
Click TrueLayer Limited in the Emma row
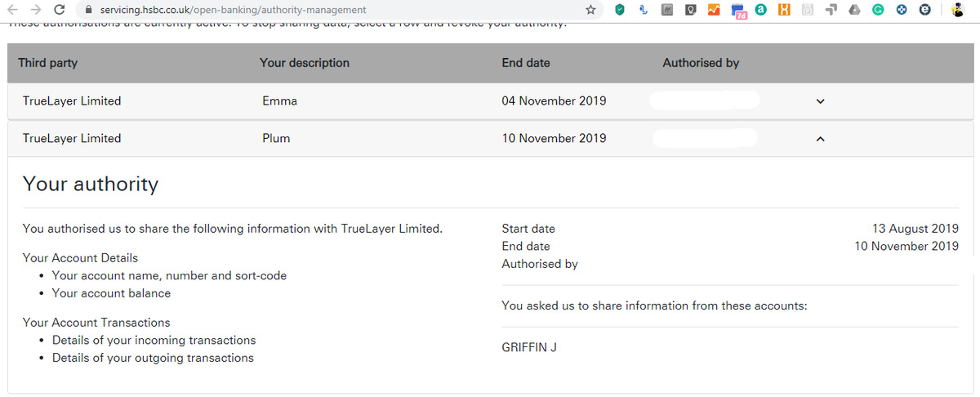72,101
